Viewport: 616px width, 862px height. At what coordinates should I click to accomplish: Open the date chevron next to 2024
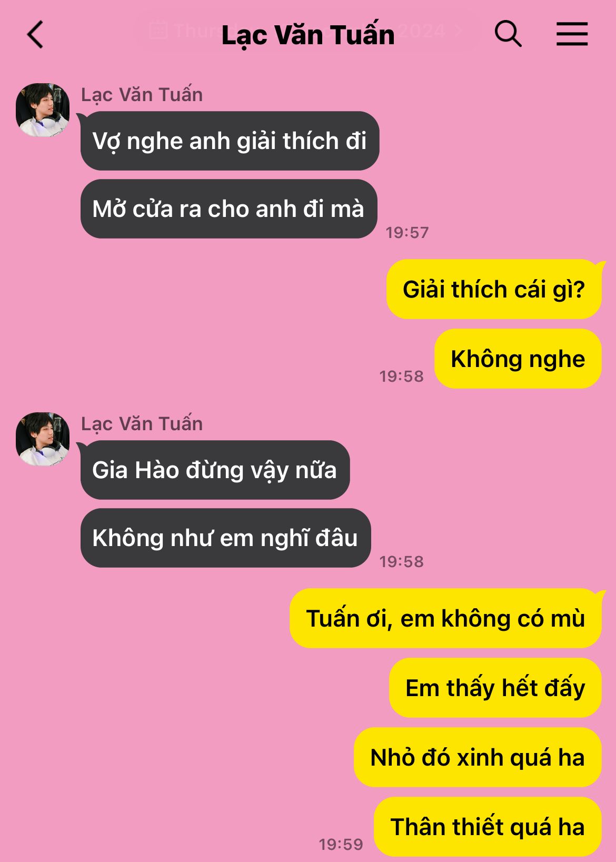(459, 31)
